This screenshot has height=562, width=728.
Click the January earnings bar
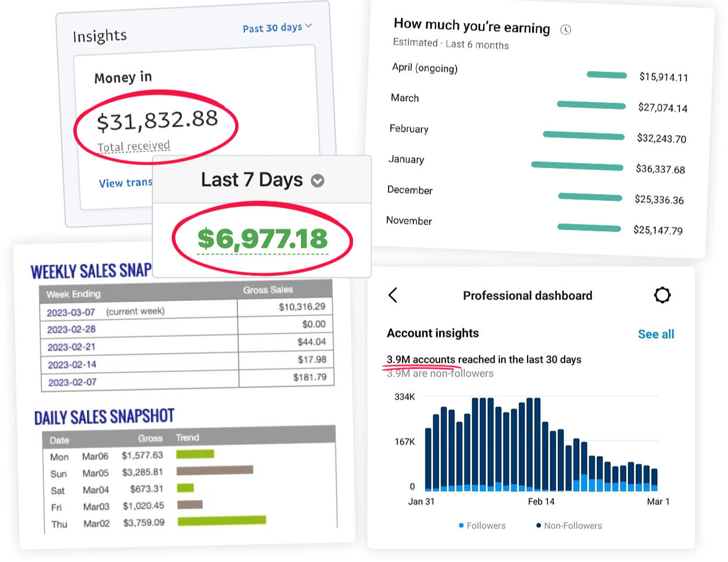coord(577,166)
